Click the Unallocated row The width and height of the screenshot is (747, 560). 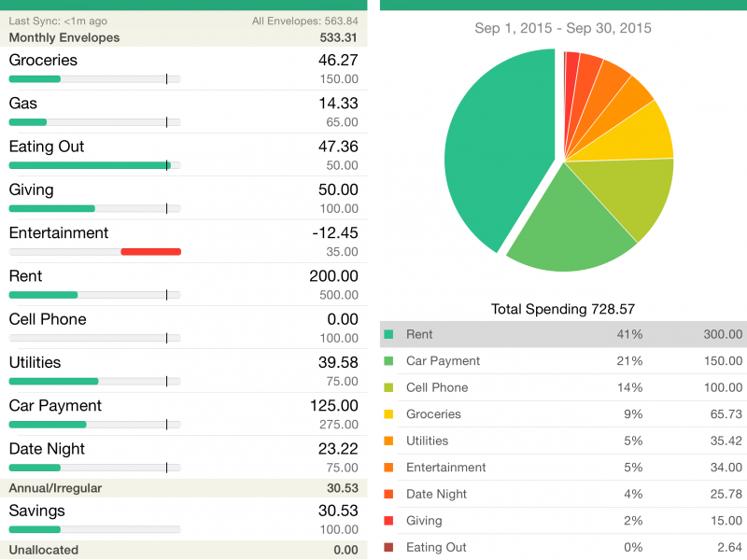pos(183,550)
